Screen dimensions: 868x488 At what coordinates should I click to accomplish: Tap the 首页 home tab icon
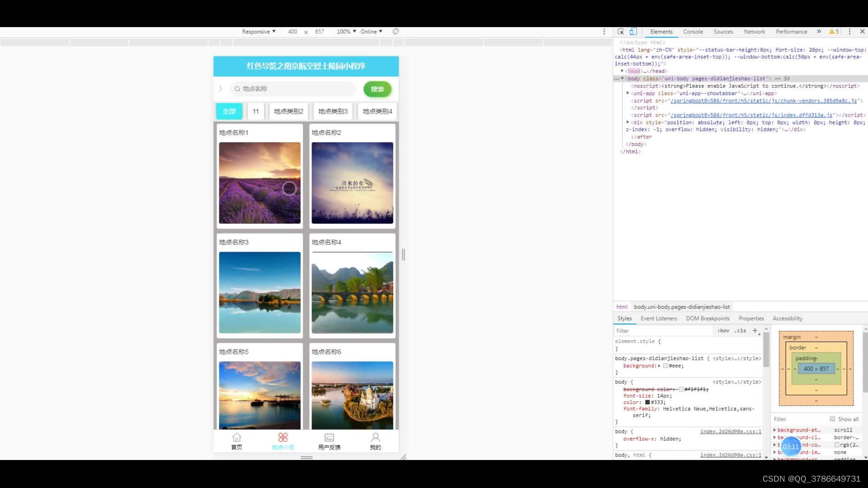point(236,437)
